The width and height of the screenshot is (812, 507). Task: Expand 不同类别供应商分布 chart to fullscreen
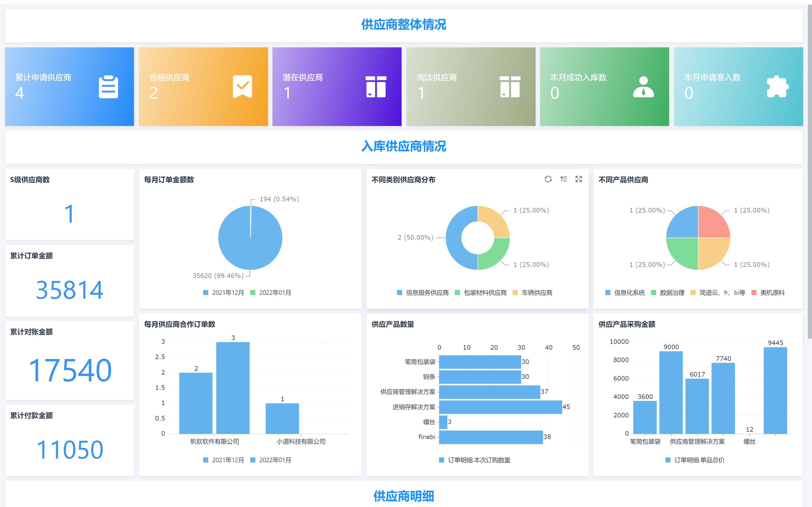pyautogui.click(x=579, y=179)
